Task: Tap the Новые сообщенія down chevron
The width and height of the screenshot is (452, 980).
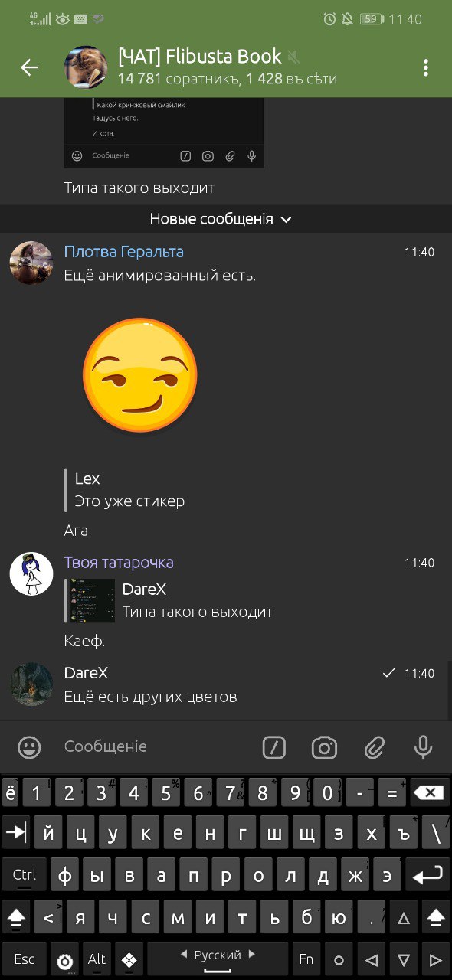Action: click(x=287, y=220)
